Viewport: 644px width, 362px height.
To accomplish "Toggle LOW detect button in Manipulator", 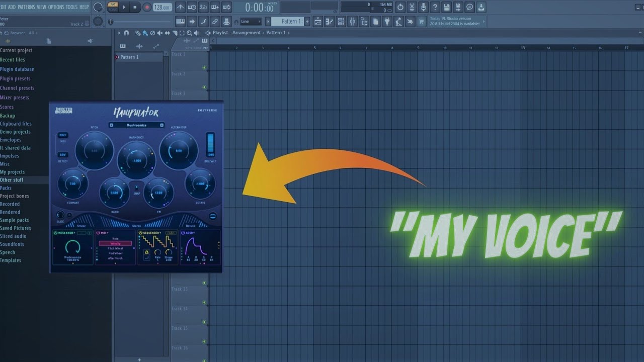I will pyautogui.click(x=63, y=154).
